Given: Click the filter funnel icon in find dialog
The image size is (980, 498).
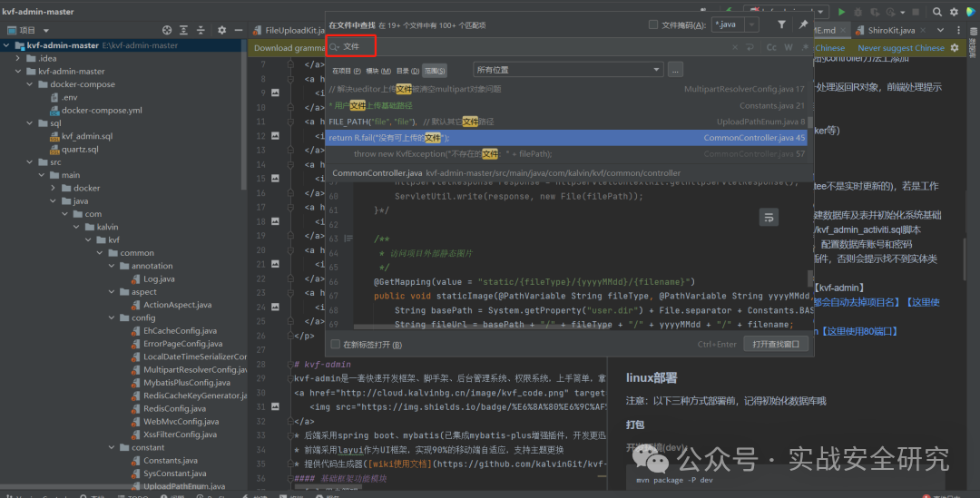Looking at the screenshot, I should click(781, 24).
